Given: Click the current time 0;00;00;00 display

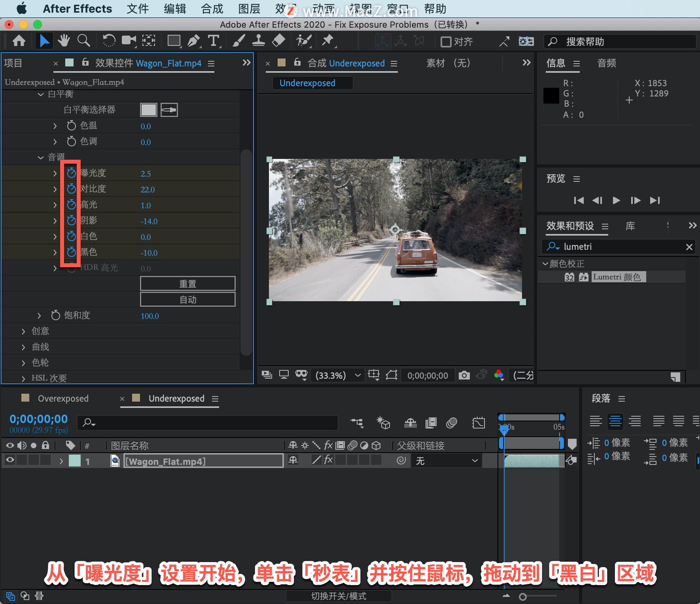Looking at the screenshot, I should 39,419.
